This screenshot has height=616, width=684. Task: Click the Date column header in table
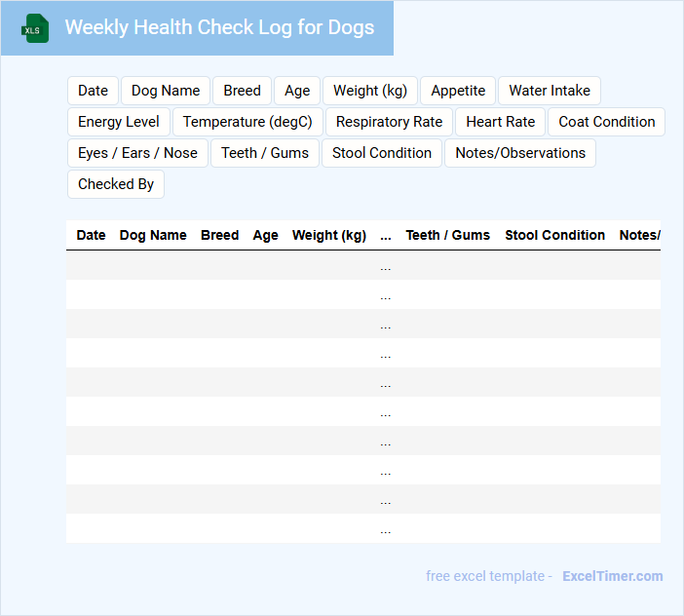click(91, 235)
